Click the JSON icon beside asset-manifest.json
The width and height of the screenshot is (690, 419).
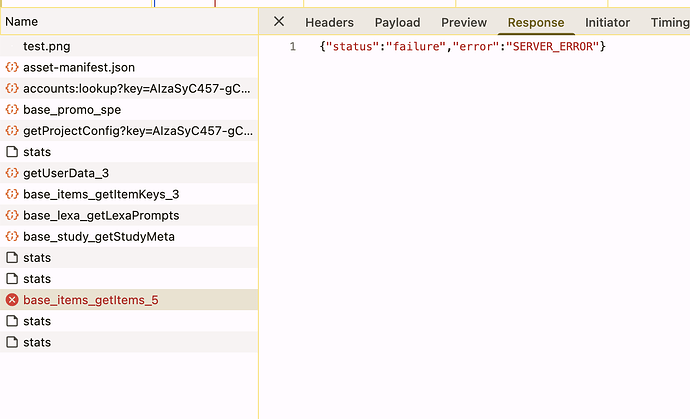(12, 67)
